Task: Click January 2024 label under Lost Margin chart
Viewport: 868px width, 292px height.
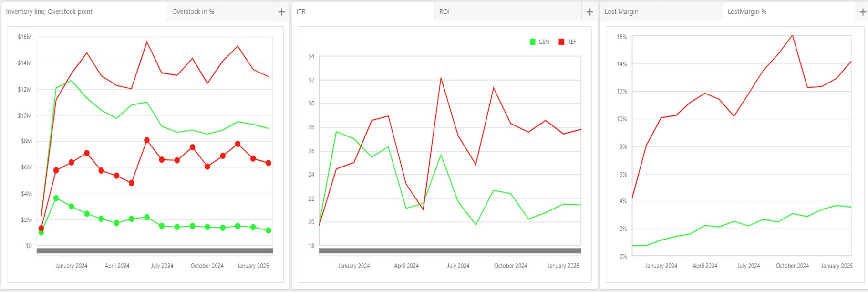Action: click(661, 266)
